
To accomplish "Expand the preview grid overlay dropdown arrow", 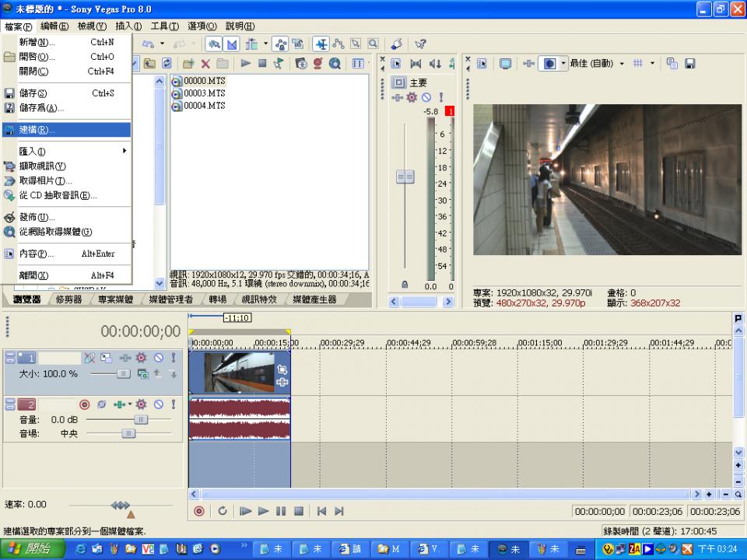I will (x=653, y=64).
